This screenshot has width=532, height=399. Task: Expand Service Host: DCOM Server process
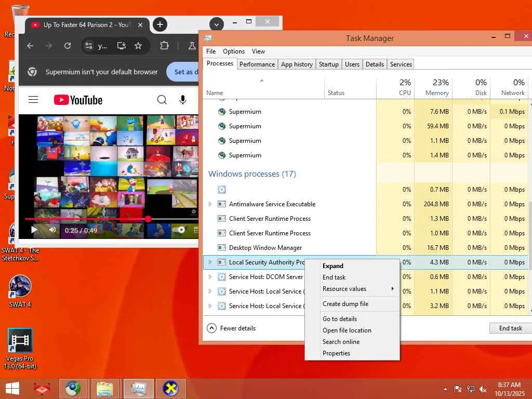[x=210, y=277]
